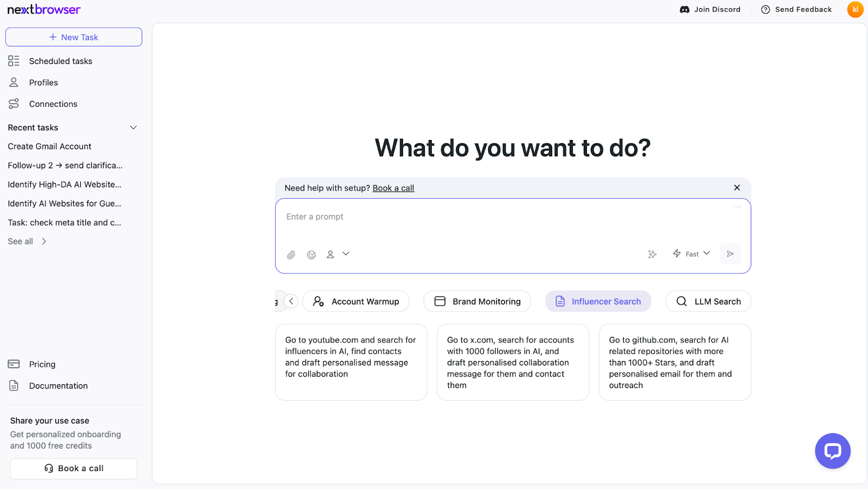
Task: Open the user avatar menu
Action: pyautogui.click(x=856, y=9)
